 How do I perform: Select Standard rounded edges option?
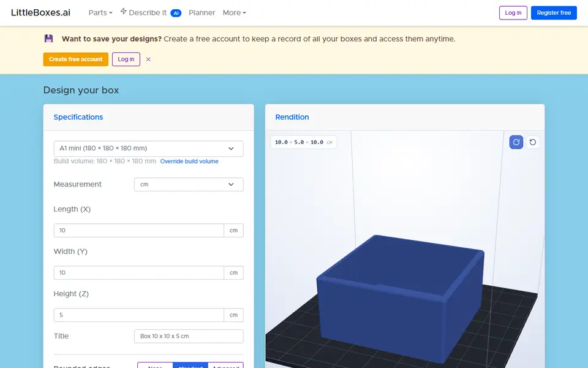point(190,366)
